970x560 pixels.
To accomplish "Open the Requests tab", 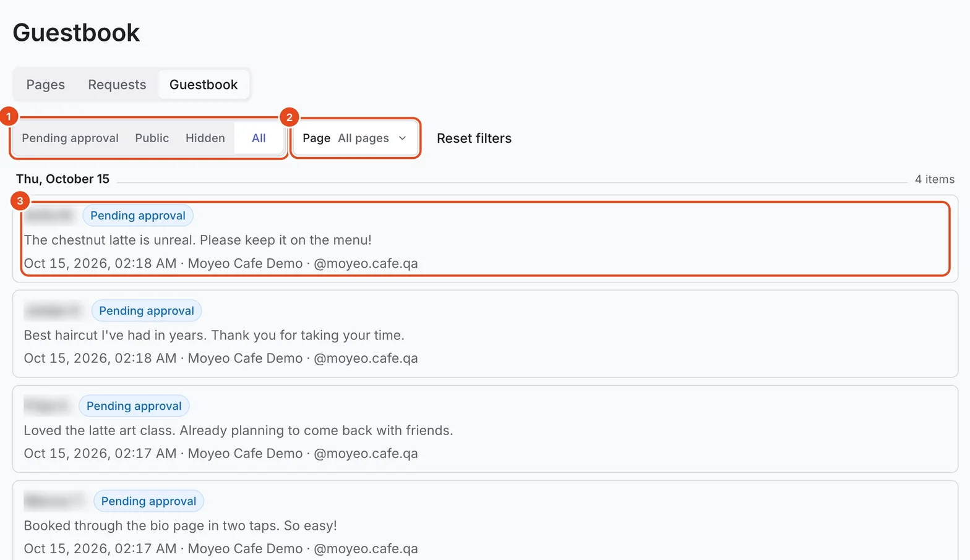I will pyautogui.click(x=117, y=85).
